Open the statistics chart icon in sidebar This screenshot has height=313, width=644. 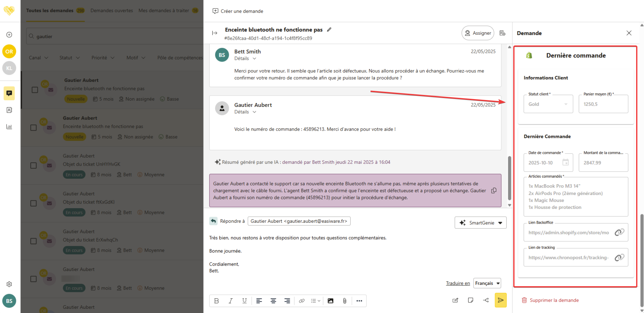9,127
